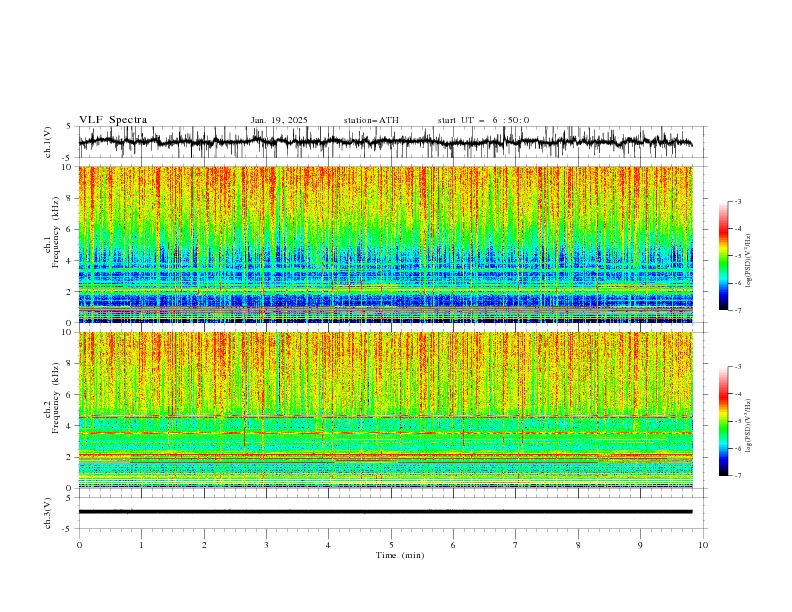Click the '-3' tick on ch.1 colorbar
The image size is (792, 612).
737,201
